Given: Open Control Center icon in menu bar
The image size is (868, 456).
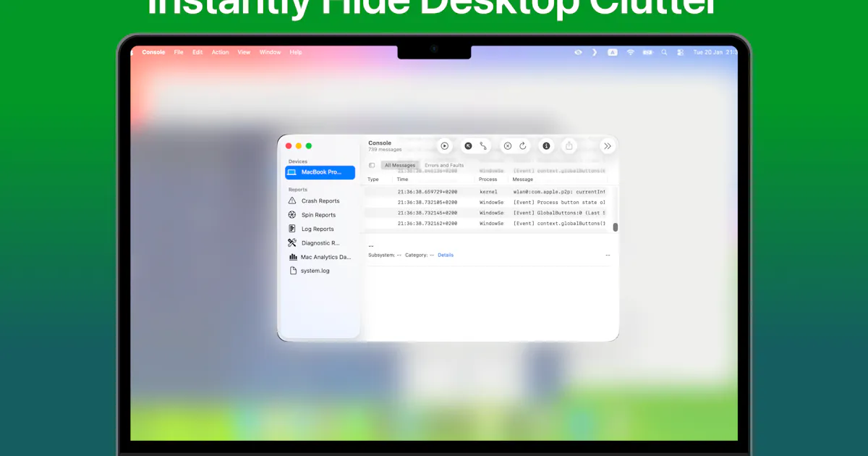Looking at the screenshot, I should [681, 52].
